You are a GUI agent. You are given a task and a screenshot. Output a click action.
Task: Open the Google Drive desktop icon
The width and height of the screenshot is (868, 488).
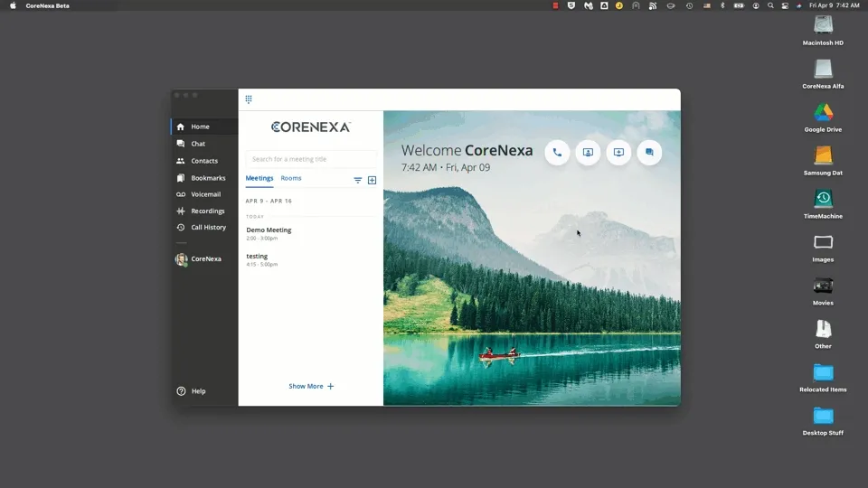pos(822,114)
